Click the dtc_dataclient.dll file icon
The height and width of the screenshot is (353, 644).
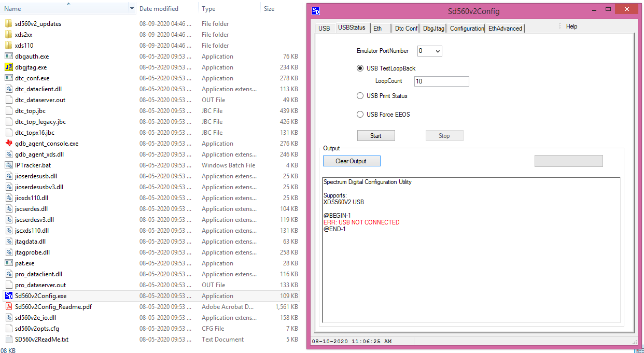click(8, 89)
